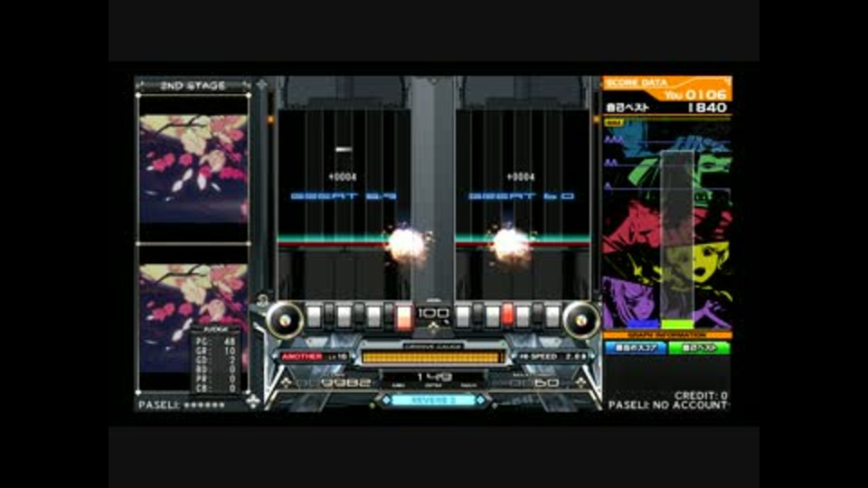The width and height of the screenshot is (868, 488).
Task: Click the SEVERE 2 banner
Action: point(433,400)
